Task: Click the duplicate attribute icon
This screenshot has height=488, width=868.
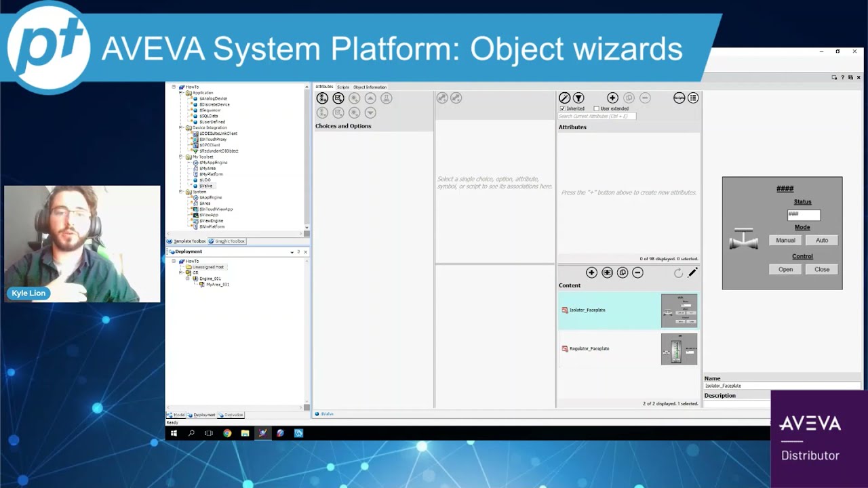Action: click(629, 98)
